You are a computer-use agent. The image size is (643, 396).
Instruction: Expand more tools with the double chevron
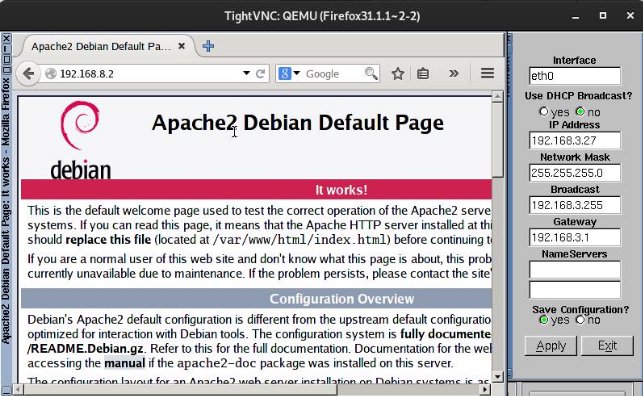tap(453, 74)
